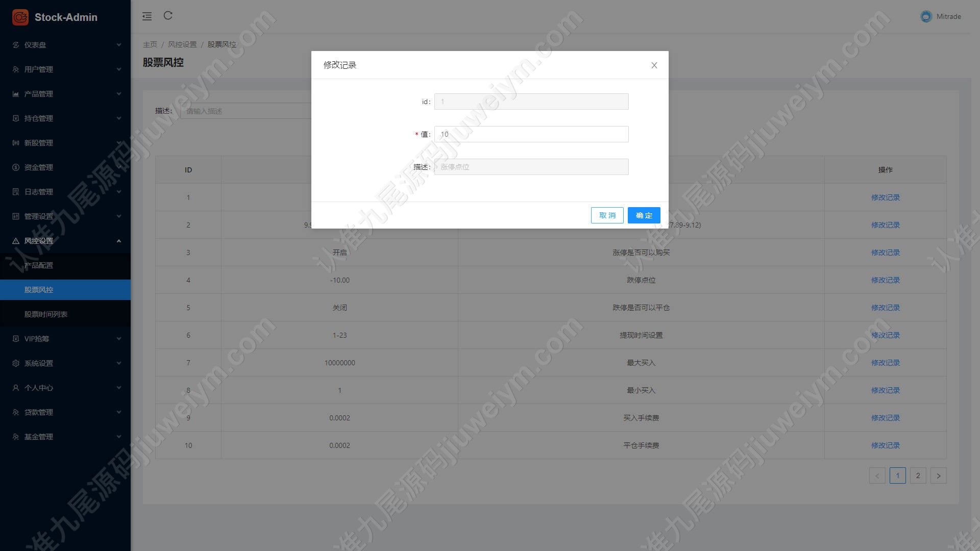Click the 风控设置 warning icon
Image resolution: width=980 pixels, height=551 pixels.
pos(16,241)
